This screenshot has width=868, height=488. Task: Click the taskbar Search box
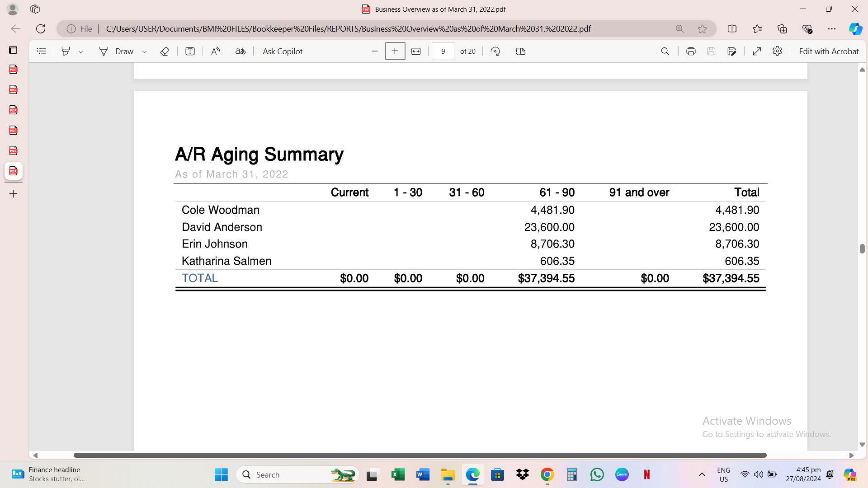(x=297, y=475)
